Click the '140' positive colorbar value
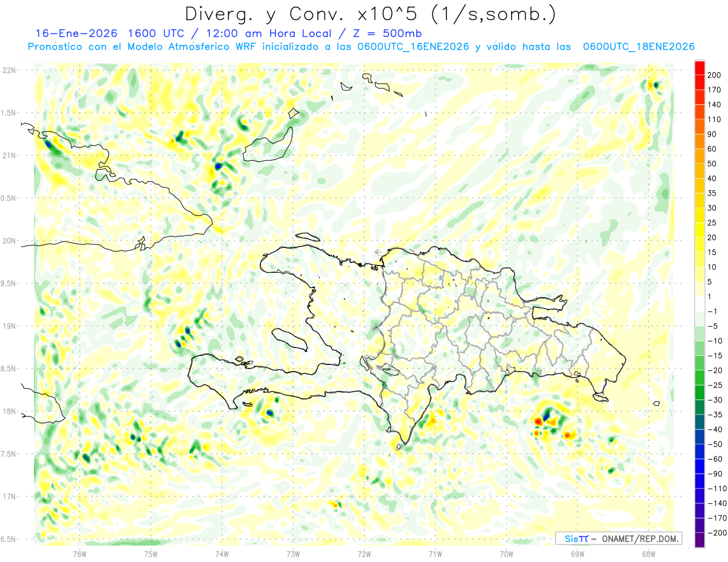 [713, 105]
